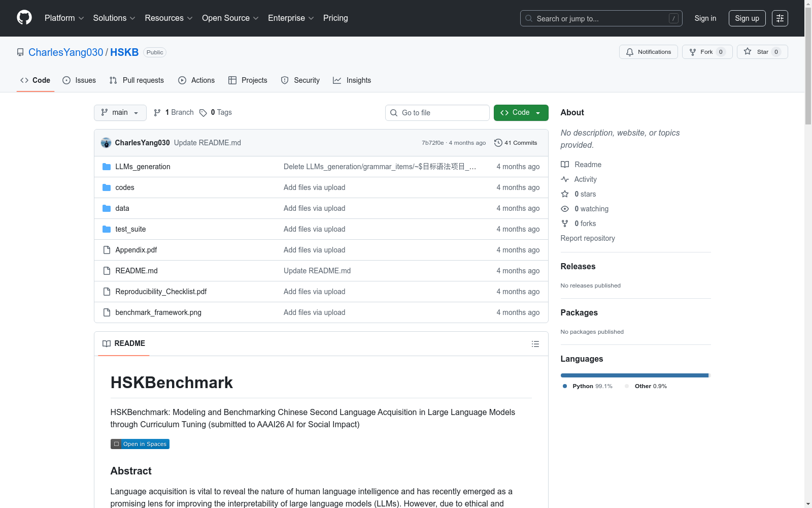Viewport: 812px width, 508px height.
Task: Click the GitHub logo icon
Action: tap(24, 18)
